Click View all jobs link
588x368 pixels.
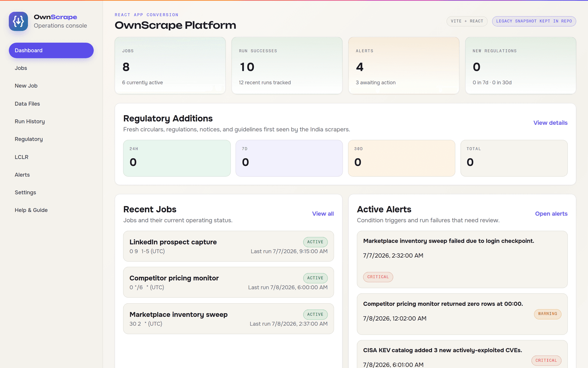323,214
